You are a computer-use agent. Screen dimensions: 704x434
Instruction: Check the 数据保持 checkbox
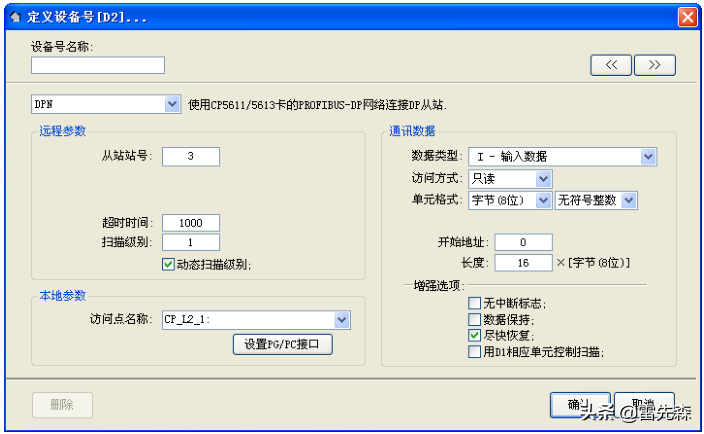point(475,319)
